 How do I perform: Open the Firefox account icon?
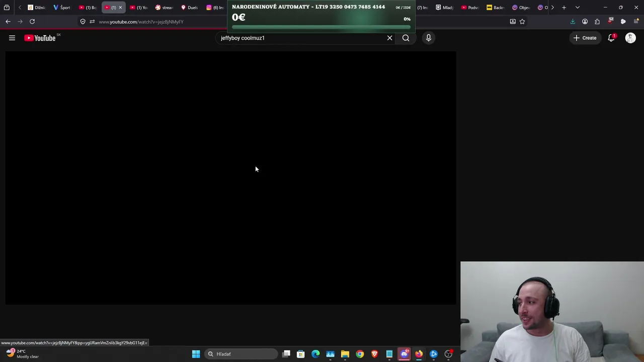(x=585, y=22)
